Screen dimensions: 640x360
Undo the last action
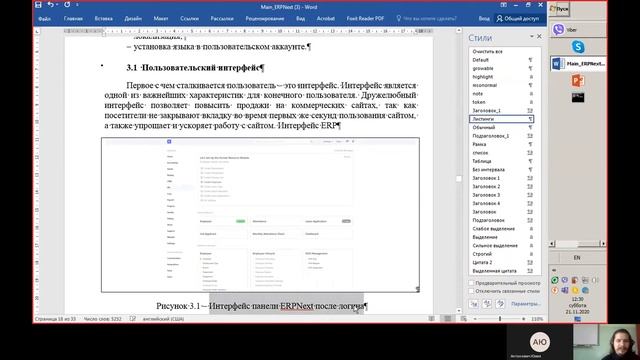point(50,5)
